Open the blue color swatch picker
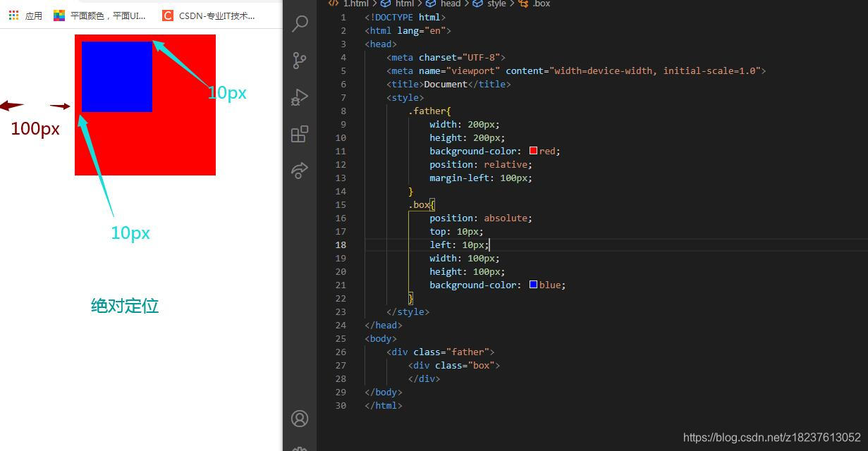868x451 pixels. (x=533, y=285)
